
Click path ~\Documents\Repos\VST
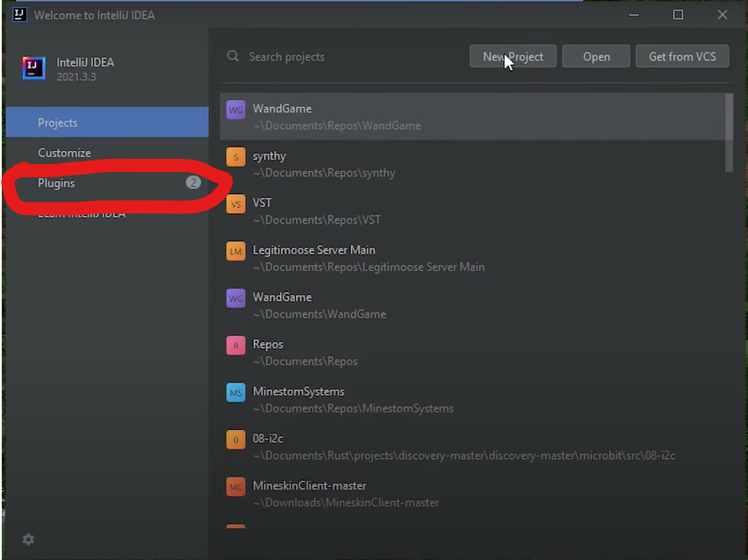[x=317, y=220]
